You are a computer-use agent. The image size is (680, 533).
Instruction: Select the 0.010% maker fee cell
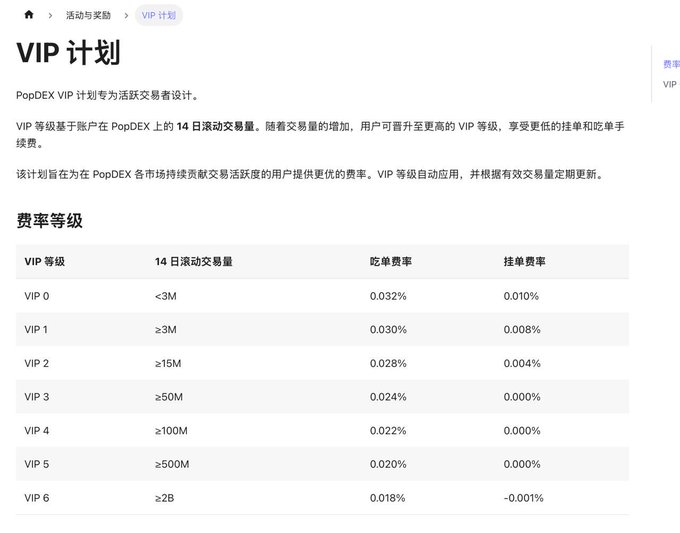click(x=521, y=296)
